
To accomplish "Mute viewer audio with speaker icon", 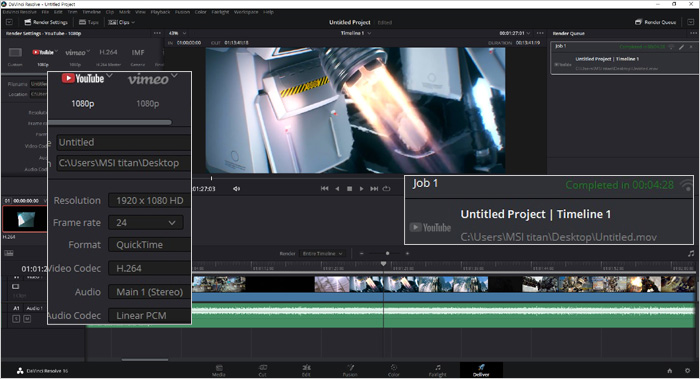I will click(x=236, y=189).
